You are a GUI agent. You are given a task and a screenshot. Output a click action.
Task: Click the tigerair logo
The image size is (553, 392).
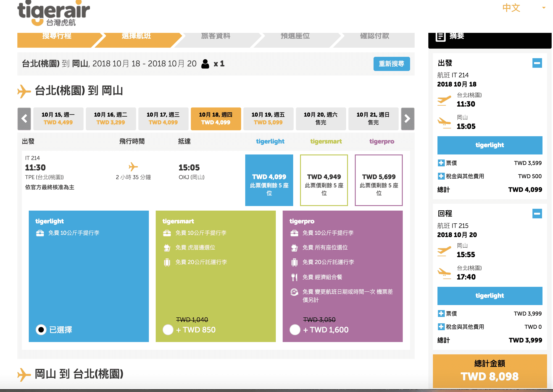54,13
